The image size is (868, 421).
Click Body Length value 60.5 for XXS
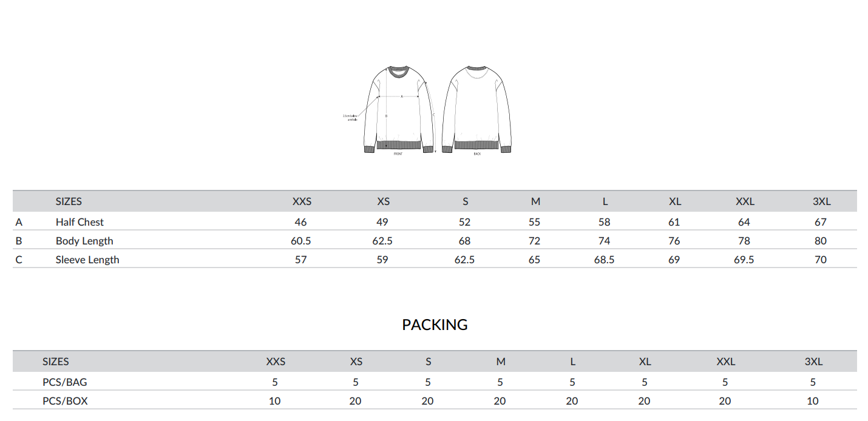pyautogui.click(x=301, y=241)
